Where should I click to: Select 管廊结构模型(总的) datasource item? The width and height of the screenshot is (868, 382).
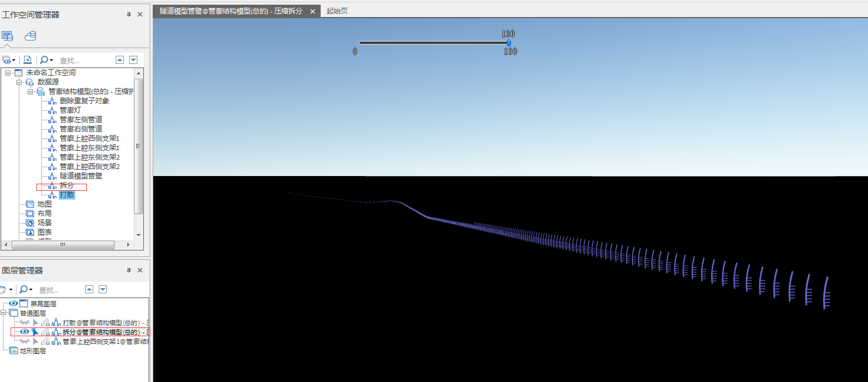click(91, 92)
